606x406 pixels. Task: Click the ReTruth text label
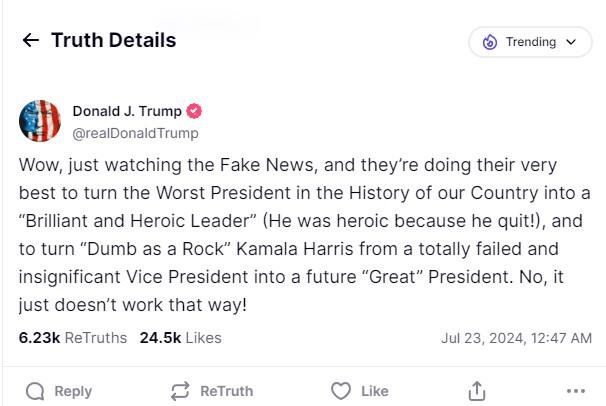tap(226, 391)
